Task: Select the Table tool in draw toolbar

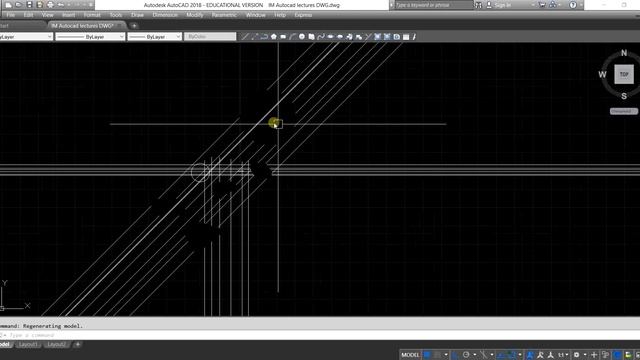Action: (406, 37)
